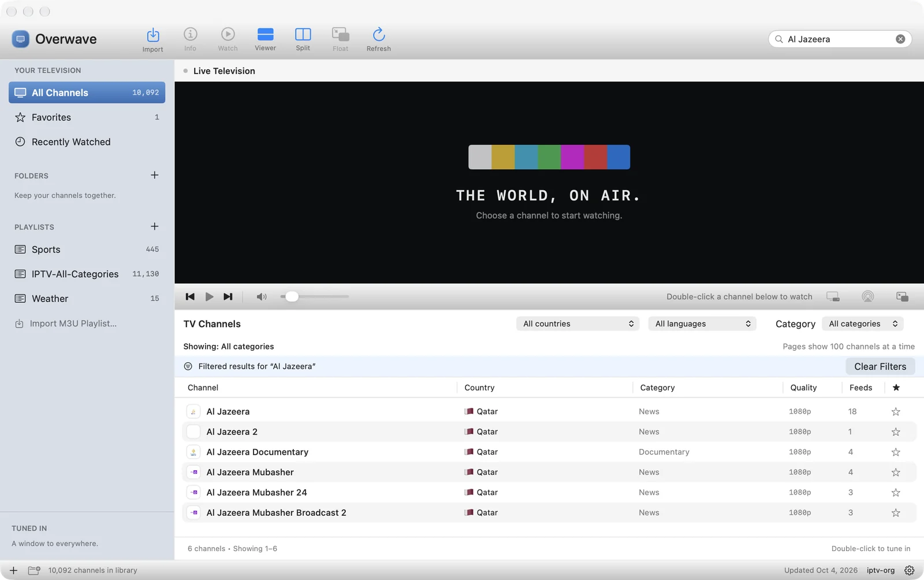This screenshot has width=924, height=580.
Task: Favorite Al Jazeera Documentary channel
Action: click(896, 452)
